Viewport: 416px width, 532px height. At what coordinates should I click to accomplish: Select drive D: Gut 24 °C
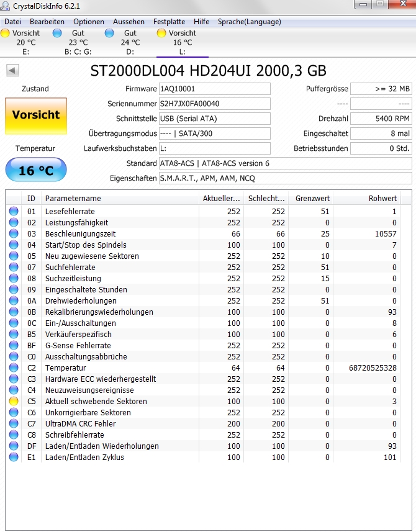[130, 42]
